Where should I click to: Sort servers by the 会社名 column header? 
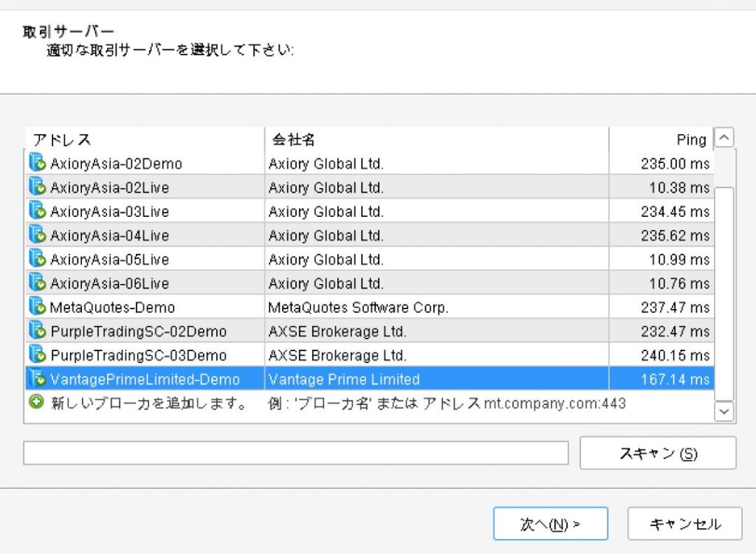[x=436, y=139]
